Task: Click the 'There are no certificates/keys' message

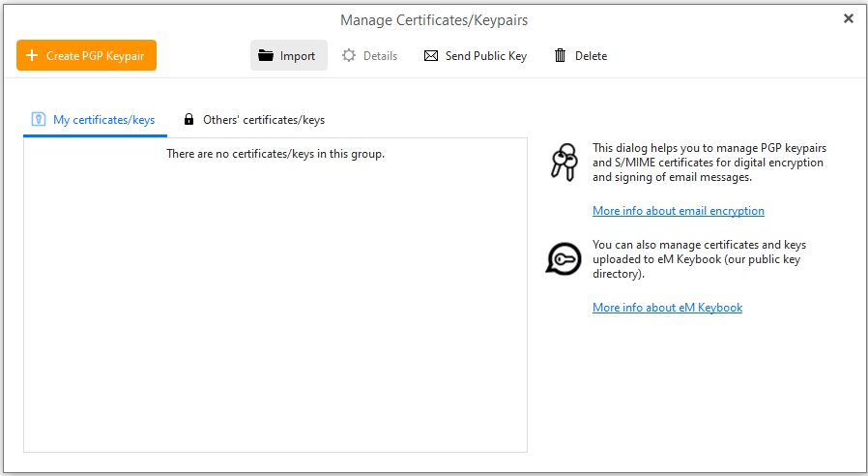Action: point(275,154)
